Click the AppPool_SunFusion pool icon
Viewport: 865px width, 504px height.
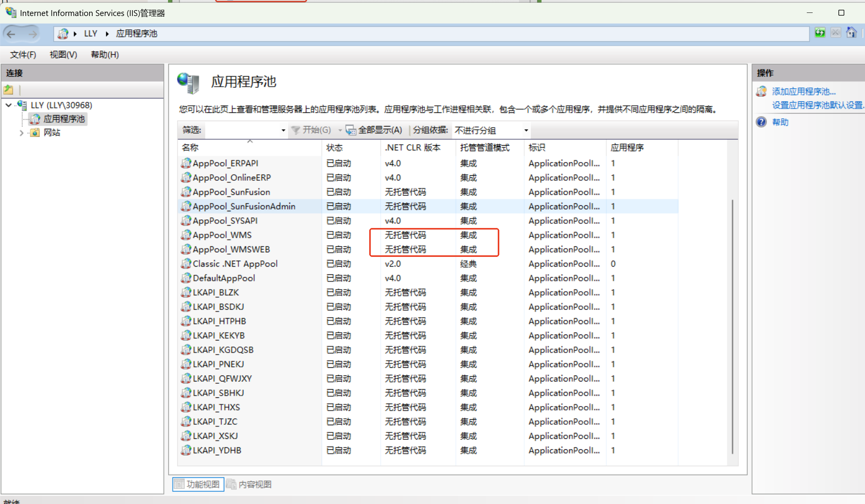[186, 192]
